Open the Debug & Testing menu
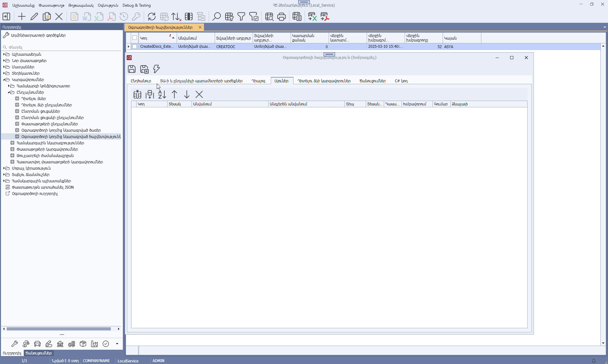This screenshot has width=608, height=364. 136,5
